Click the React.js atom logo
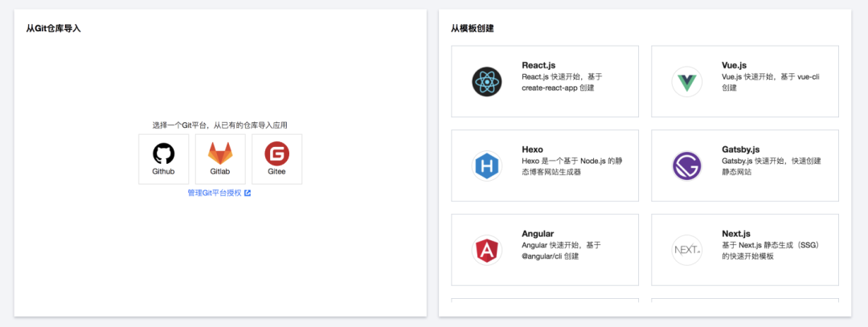The height and width of the screenshot is (327, 868). [x=486, y=81]
